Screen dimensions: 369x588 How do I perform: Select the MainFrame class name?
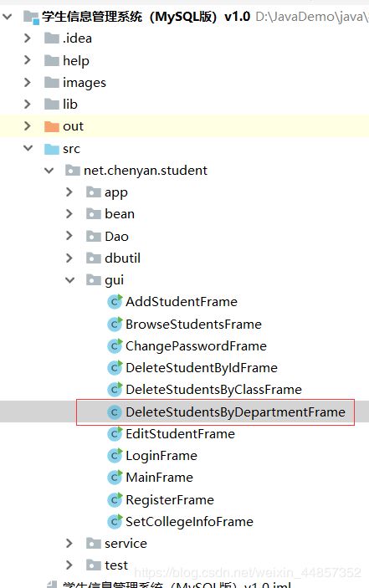coord(159,478)
